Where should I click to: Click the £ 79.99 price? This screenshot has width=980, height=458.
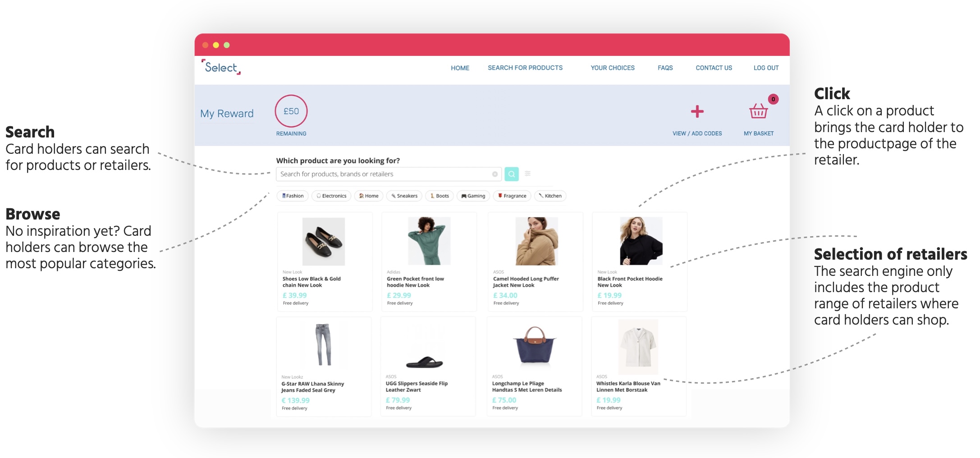point(398,400)
